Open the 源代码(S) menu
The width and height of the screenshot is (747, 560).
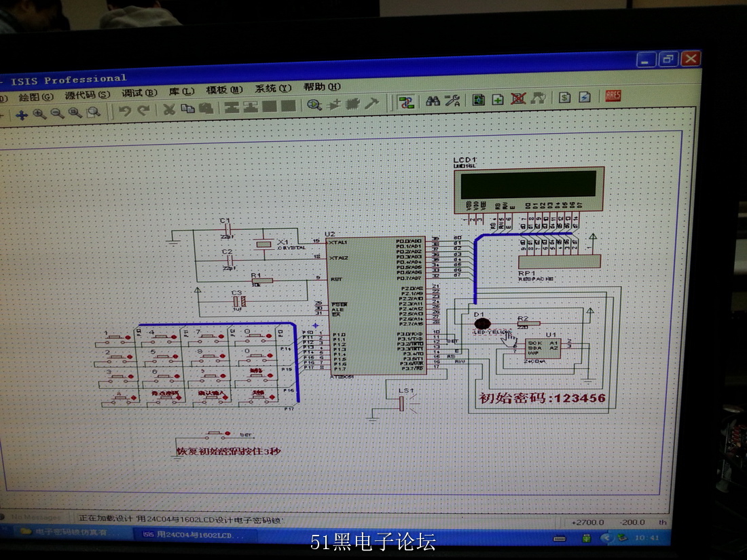point(87,95)
